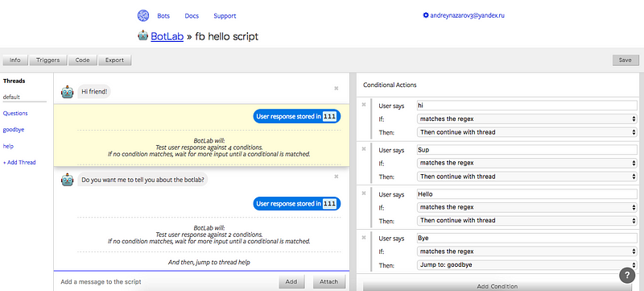Click the gear icon next to email address
The image size is (644, 291).
pyautogui.click(x=426, y=15)
